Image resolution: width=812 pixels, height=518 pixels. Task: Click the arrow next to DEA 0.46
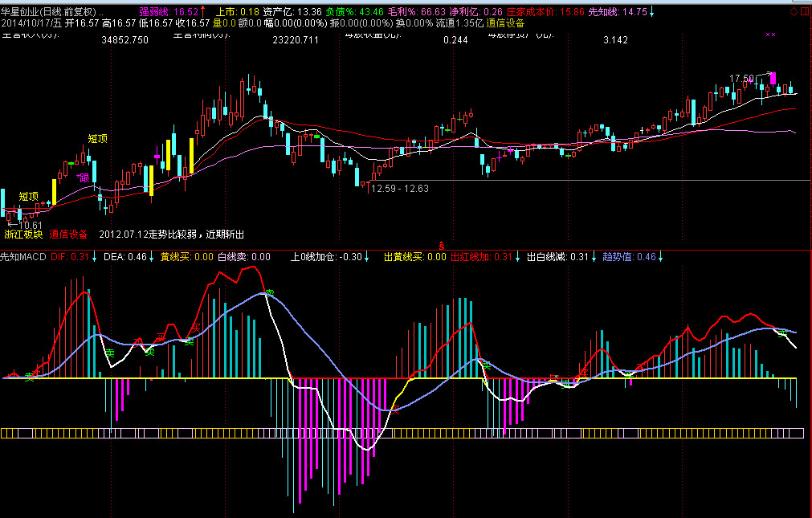point(151,257)
